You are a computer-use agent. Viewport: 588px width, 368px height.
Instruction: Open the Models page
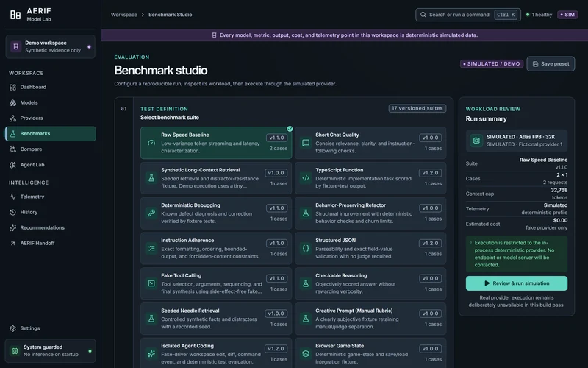tap(50, 102)
